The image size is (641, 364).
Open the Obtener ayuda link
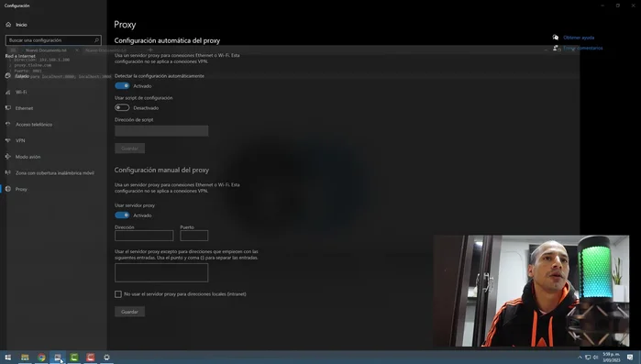[x=579, y=38]
